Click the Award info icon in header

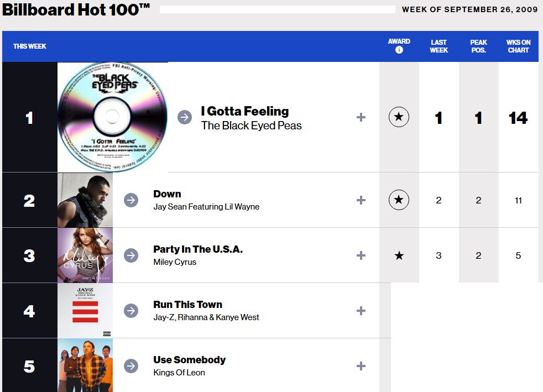(x=399, y=50)
